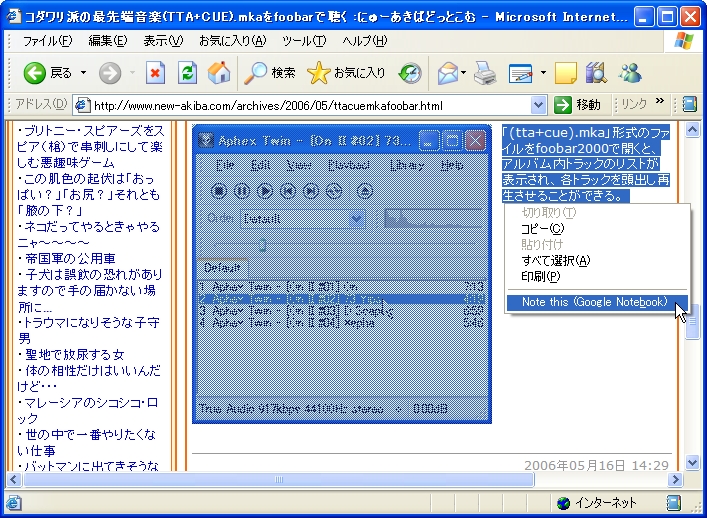Click the page icon in address bar

[82, 105]
